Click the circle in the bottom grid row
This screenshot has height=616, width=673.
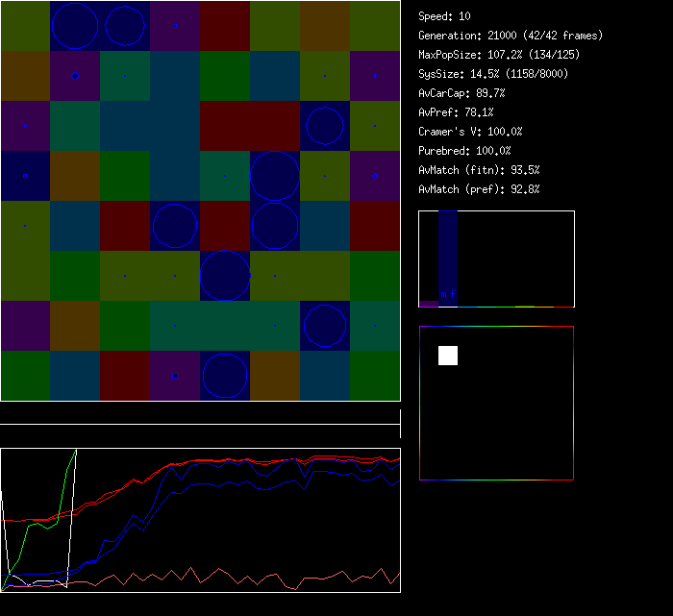(225, 376)
